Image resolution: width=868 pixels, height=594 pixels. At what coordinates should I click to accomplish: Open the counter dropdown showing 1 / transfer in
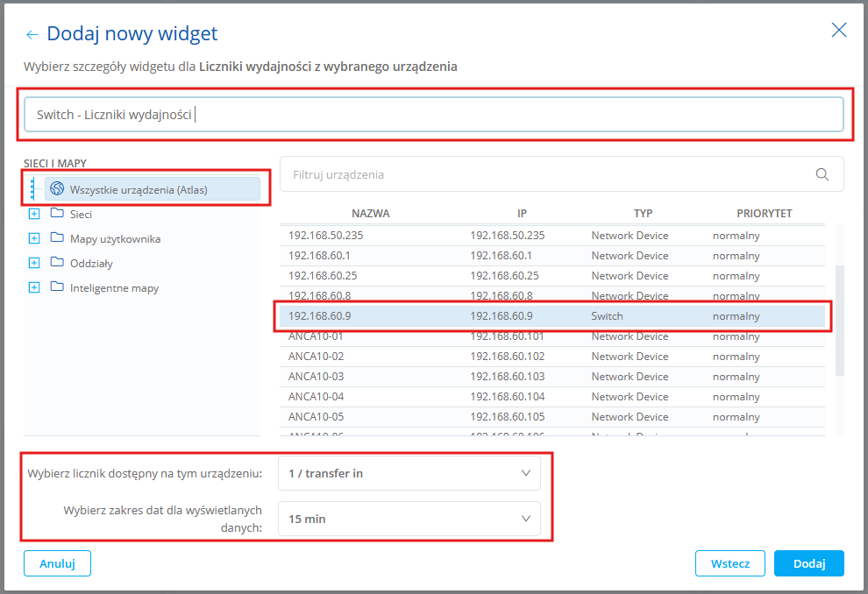(409, 473)
